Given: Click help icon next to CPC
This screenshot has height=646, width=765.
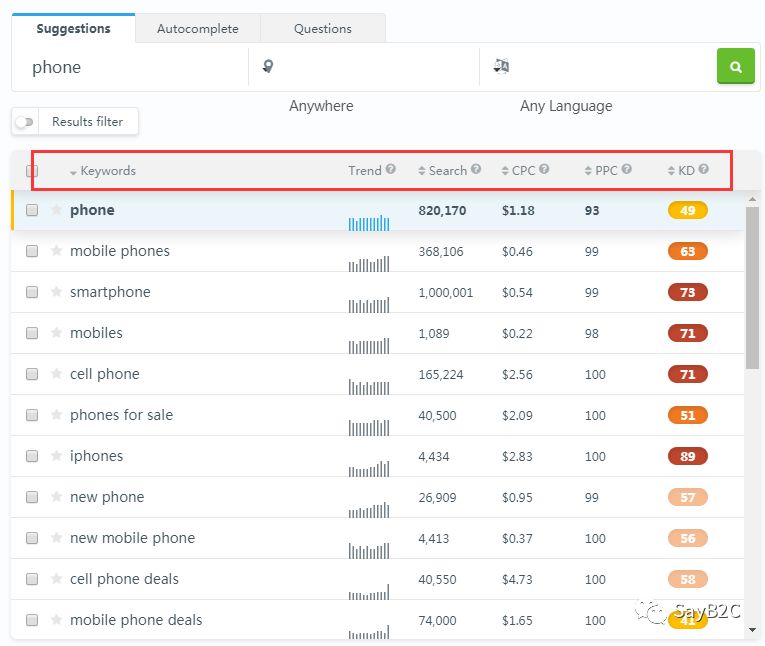Looking at the screenshot, I should click(544, 170).
